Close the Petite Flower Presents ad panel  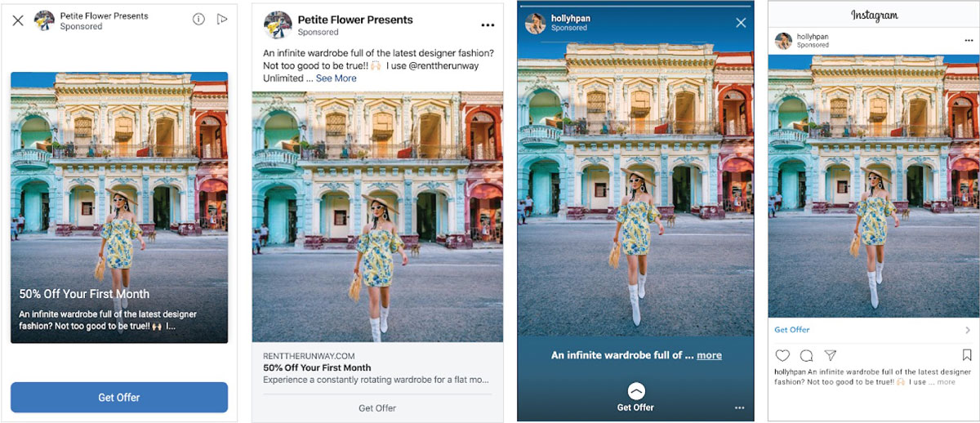coord(18,20)
